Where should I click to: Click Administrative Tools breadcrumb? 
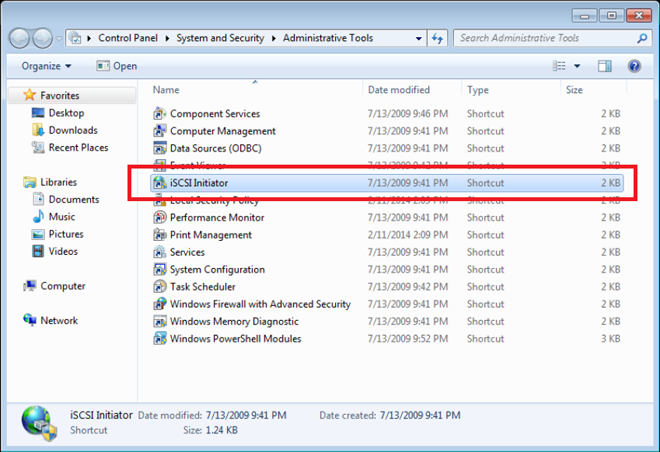328,38
